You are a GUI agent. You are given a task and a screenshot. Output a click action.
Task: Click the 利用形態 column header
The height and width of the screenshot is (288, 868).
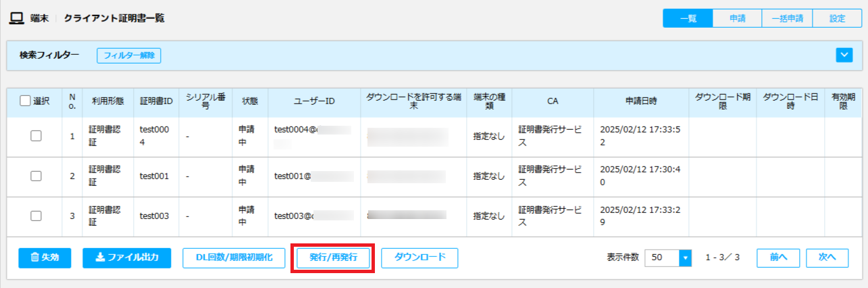107,101
